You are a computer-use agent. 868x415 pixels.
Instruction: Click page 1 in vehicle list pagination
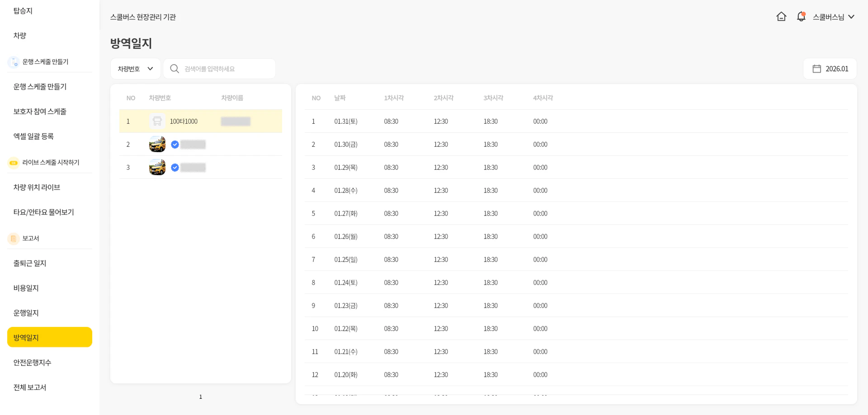(201, 396)
